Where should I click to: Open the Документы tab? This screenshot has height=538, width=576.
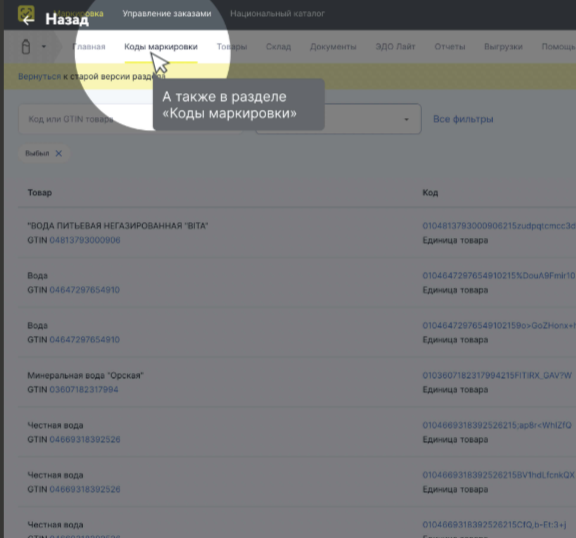(333, 47)
